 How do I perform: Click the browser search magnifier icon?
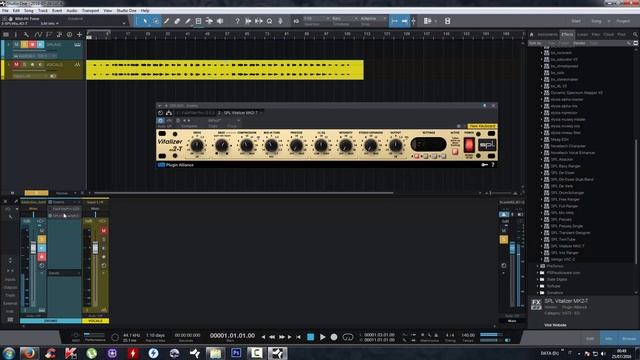(635, 35)
